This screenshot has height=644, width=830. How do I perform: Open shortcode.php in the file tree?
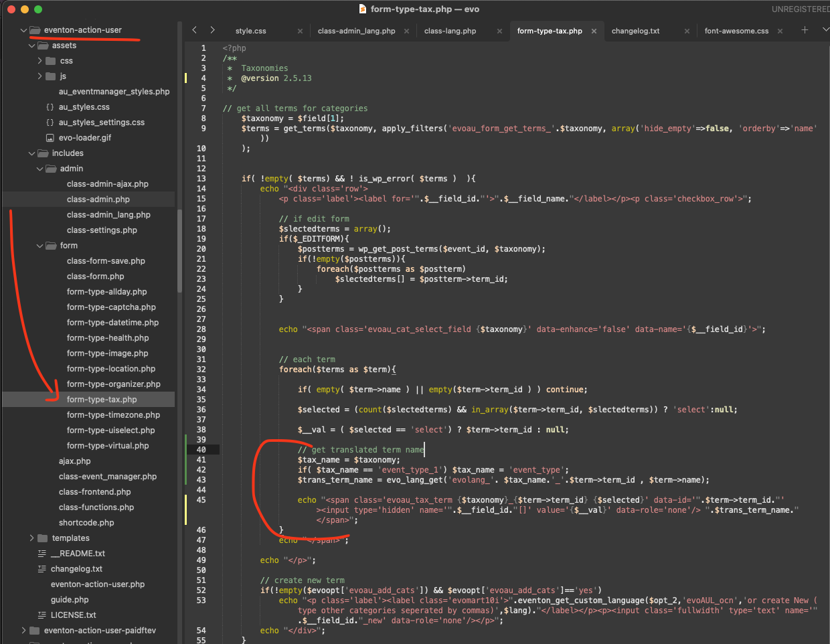click(86, 523)
